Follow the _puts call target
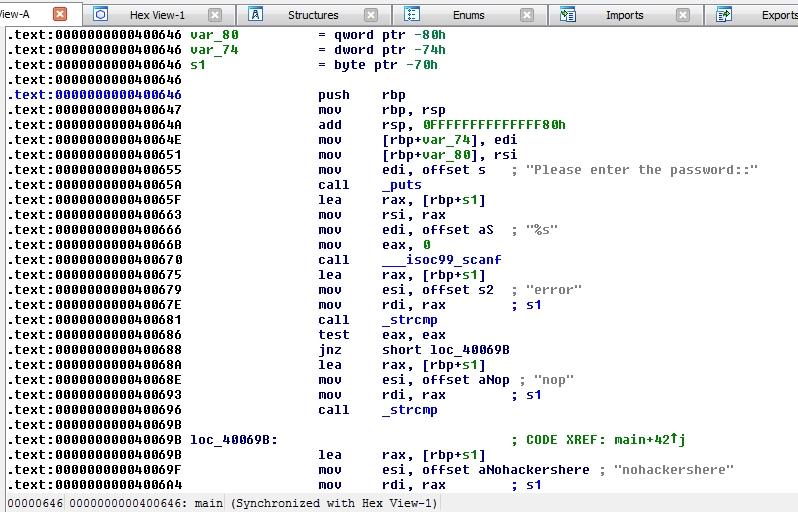The height and width of the screenshot is (512, 798). (402, 185)
